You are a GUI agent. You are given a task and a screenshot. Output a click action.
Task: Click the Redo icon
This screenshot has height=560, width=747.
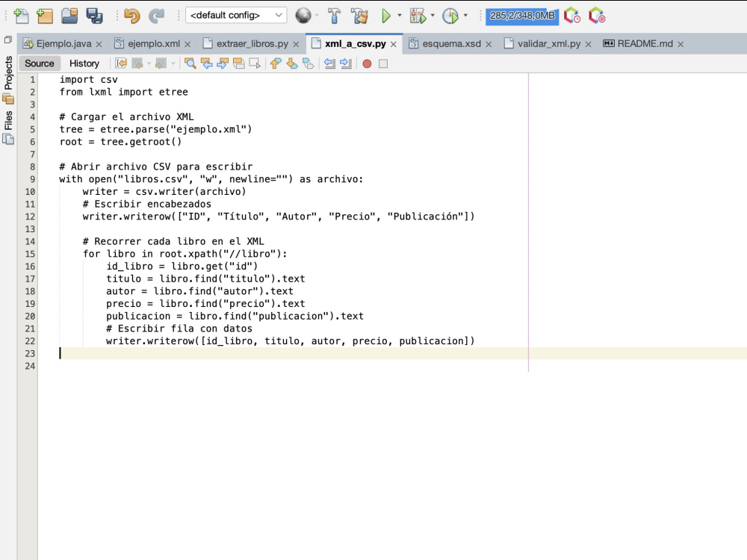click(x=156, y=16)
